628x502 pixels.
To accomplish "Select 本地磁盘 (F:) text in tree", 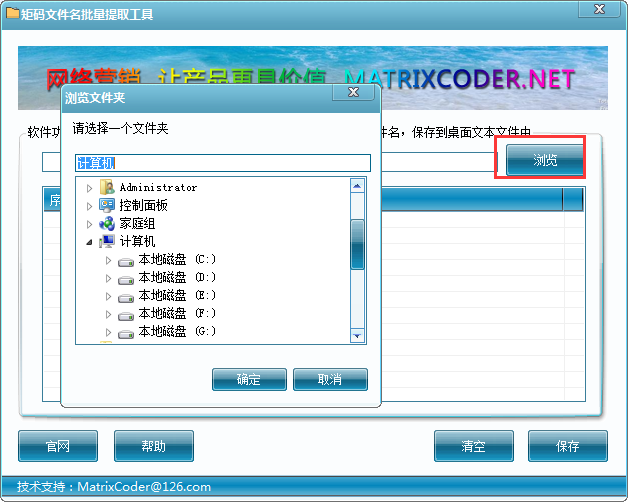I will [177, 313].
